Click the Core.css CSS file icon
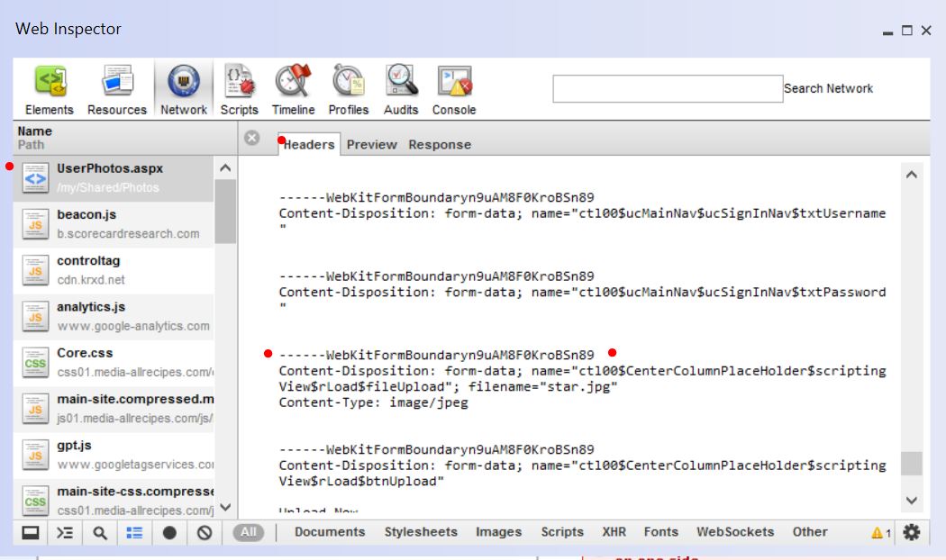 36,363
